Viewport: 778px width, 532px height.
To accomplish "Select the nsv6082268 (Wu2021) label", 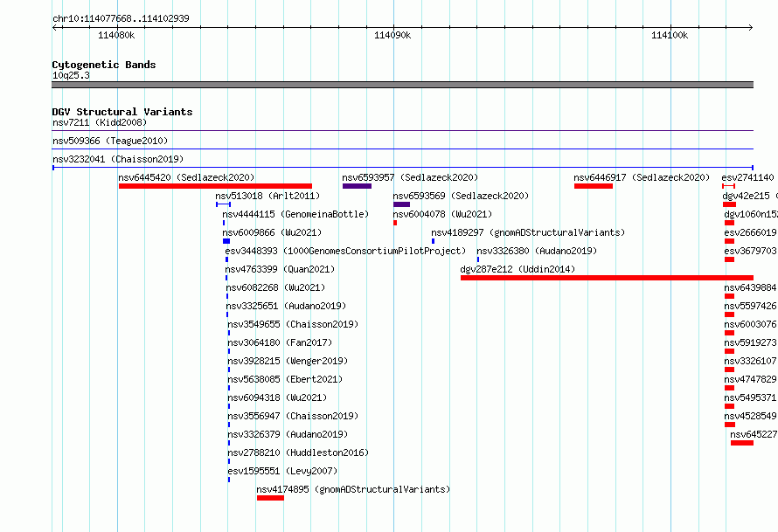I will (276, 287).
